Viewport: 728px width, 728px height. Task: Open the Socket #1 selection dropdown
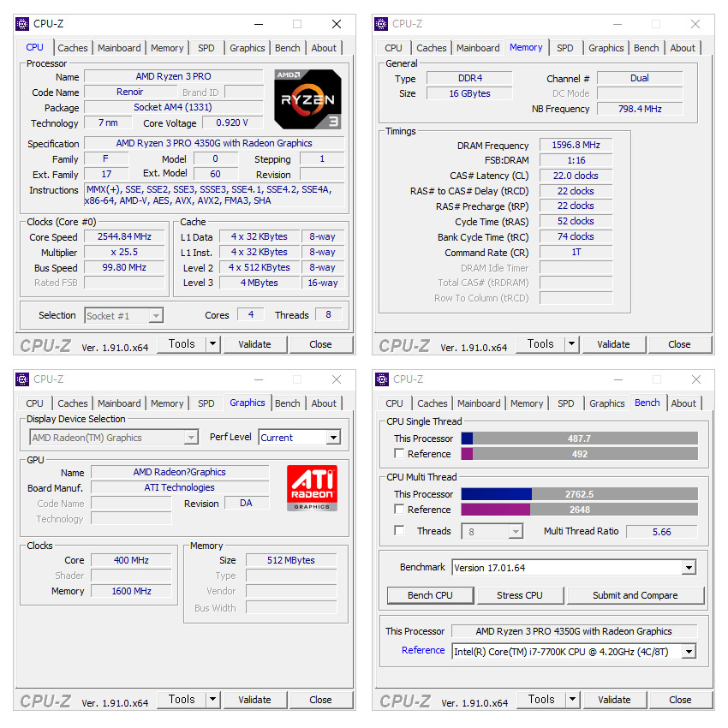[157, 316]
